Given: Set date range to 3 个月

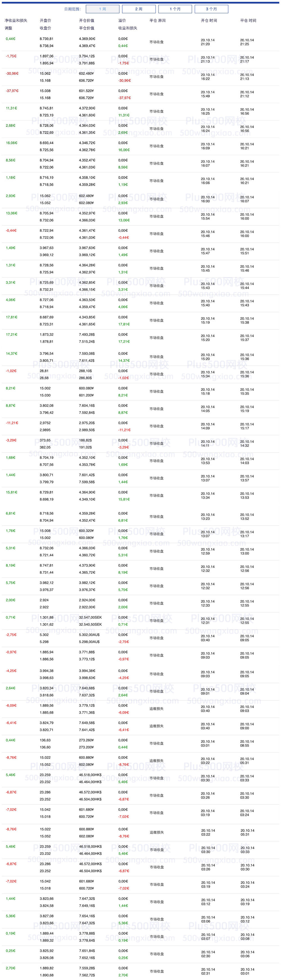Looking at the screenshot, I should [x=211, y=9].
